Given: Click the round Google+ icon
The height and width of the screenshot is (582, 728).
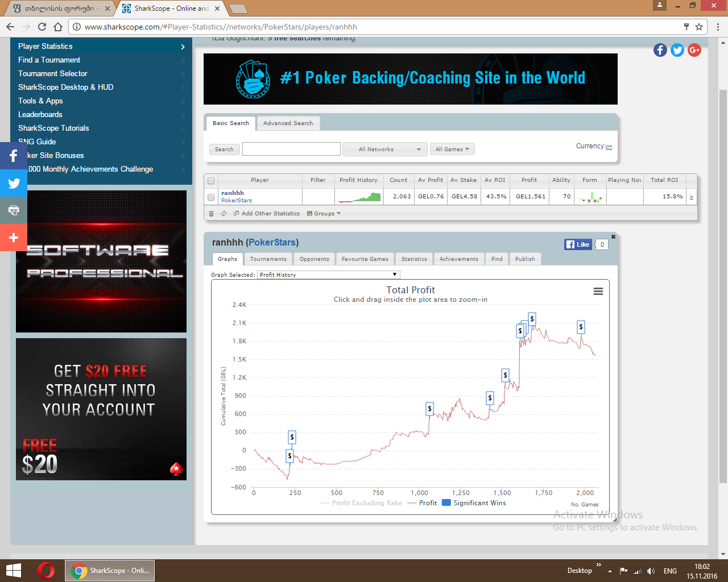Looking at the screenshot, I should pyautogui.click(x=694, y=50).
